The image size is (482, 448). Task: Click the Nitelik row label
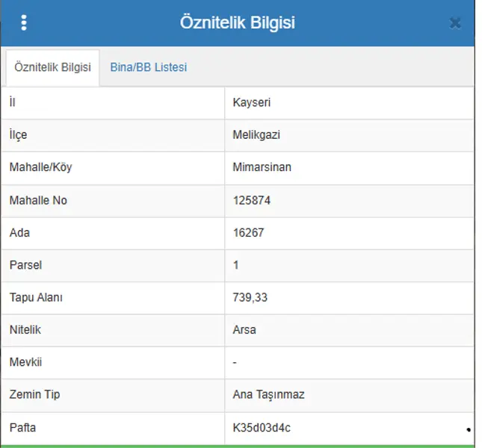click(25, 330)
